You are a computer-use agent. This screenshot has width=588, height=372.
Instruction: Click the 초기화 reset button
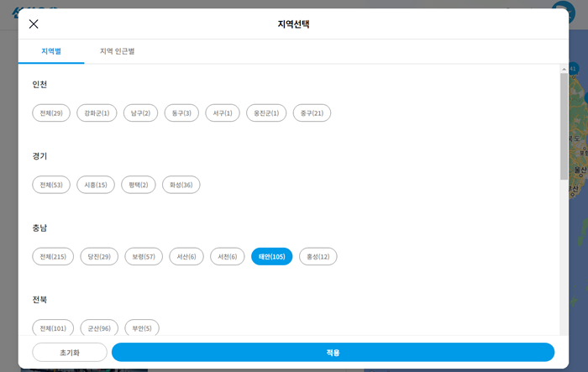pyautogui.click(x=70, y=353)
